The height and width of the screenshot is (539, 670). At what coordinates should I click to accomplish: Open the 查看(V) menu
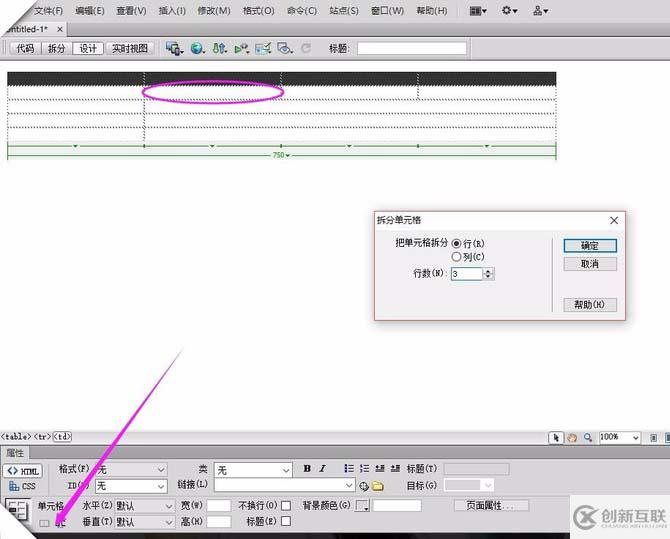132,11
